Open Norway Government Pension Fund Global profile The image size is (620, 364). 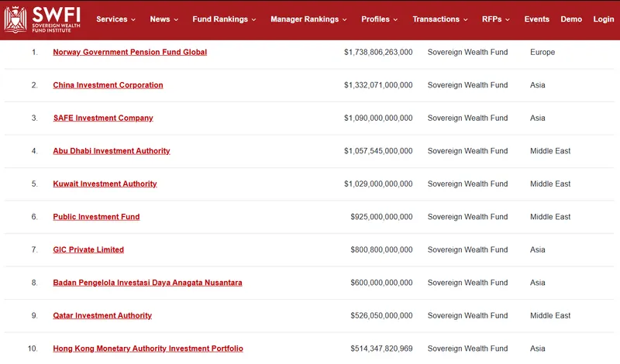click(129, 52)
